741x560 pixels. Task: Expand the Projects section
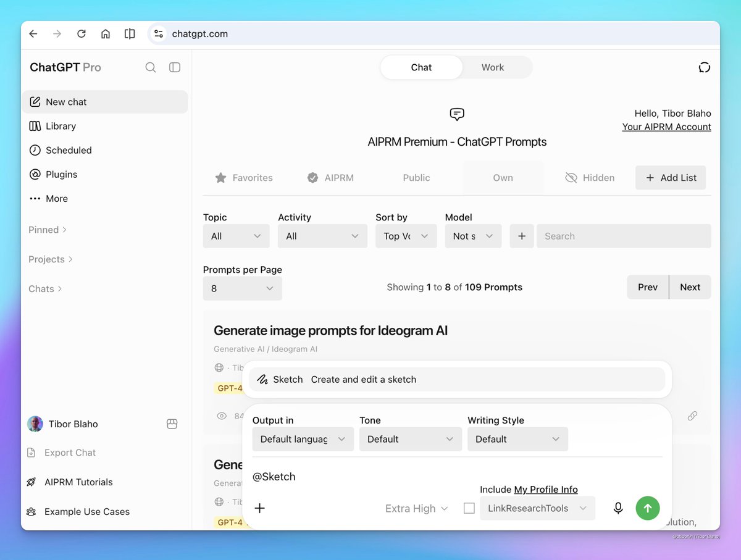pos(51,259)
